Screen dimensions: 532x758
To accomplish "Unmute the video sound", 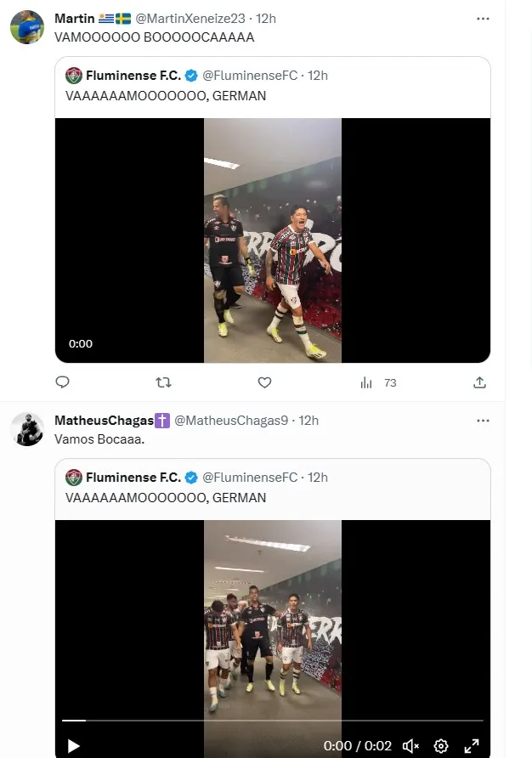I will point(410,746).
